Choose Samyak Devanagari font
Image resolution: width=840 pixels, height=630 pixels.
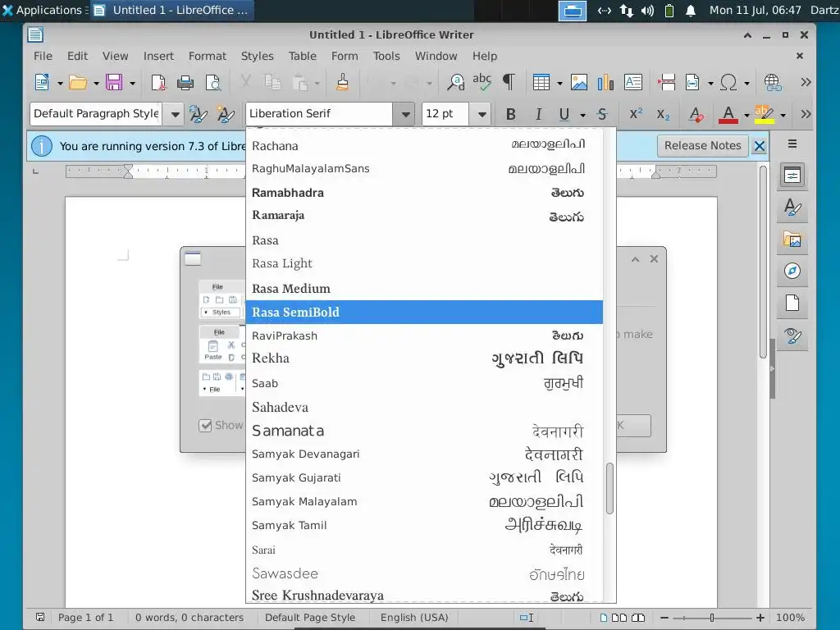[x=424, y=454]
